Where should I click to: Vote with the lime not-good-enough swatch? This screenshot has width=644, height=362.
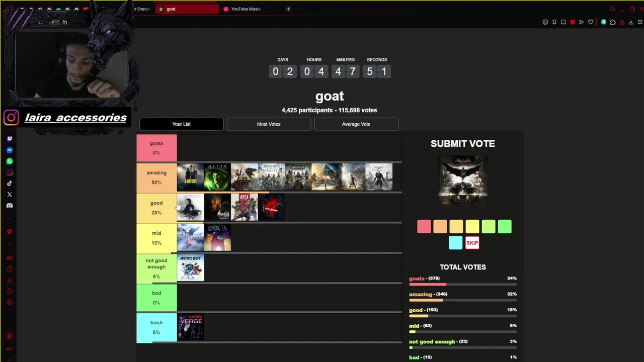click(489, 227)
